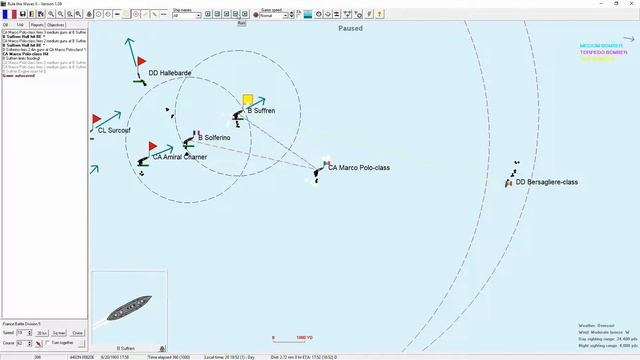Viewport: 640px width, 360px height.
Task: Switch to the Reports tab
Action: click(37, 25)
